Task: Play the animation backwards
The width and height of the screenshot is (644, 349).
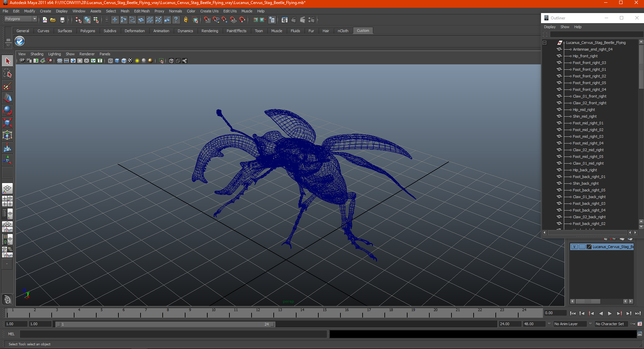Action: coord(601,313)
